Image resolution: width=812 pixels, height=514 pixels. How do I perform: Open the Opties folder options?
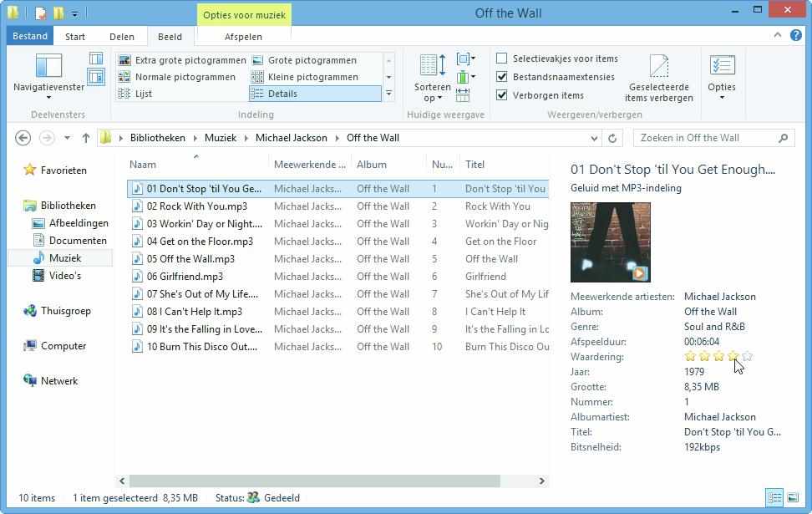coord(722,78)
